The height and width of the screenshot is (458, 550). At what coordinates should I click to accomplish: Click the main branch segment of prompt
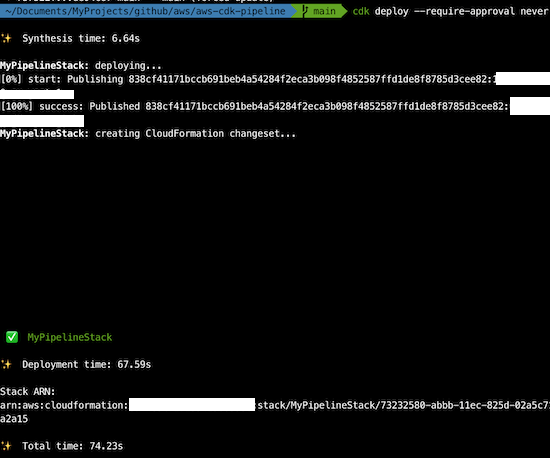coord(320,11)
